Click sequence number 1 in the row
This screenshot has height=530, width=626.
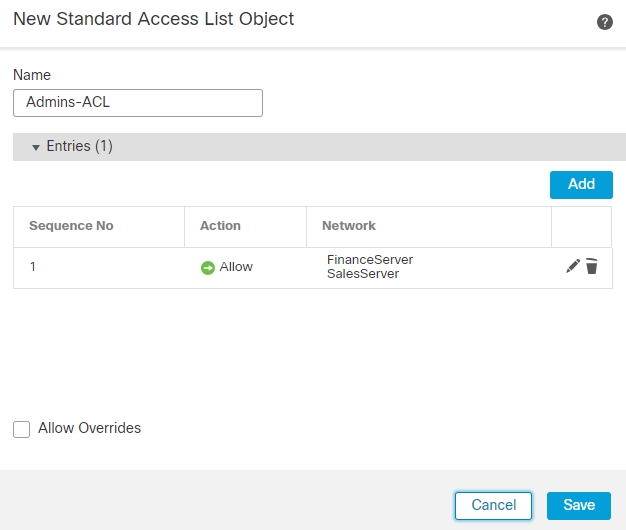[x=33, y=267]
